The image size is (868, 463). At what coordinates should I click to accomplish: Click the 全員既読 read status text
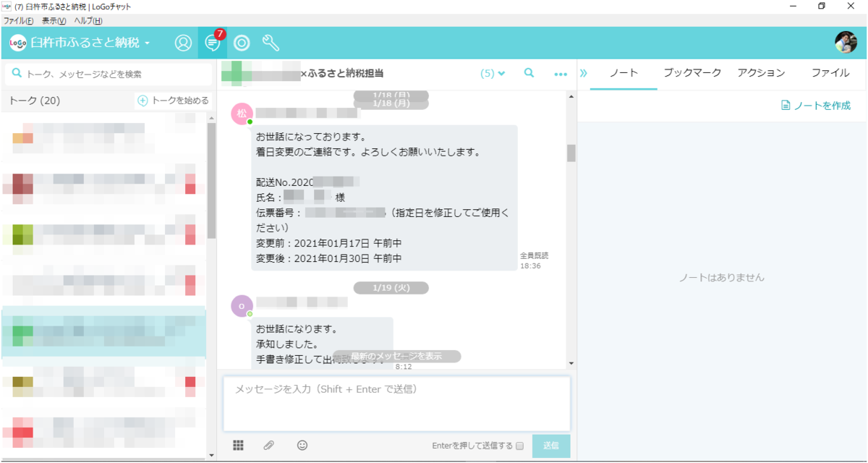pyautogui.click(x=535, y=255)
